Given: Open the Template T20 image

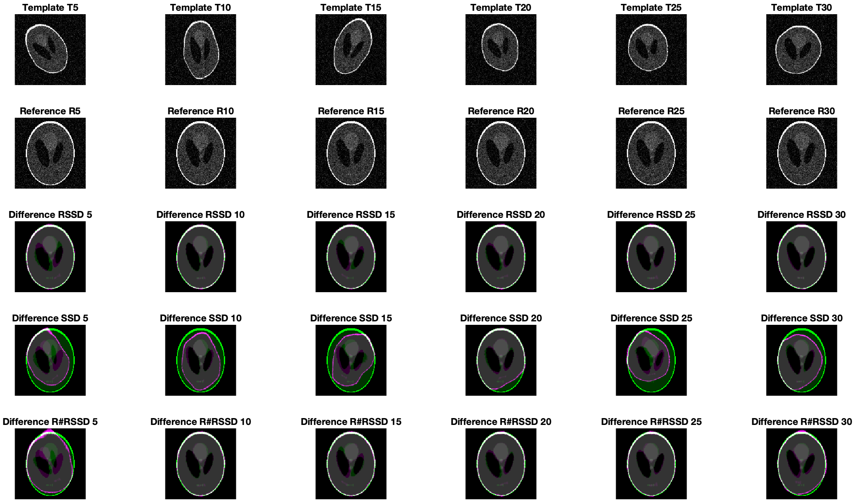Looking at the screenshot, I should [501, 49].
